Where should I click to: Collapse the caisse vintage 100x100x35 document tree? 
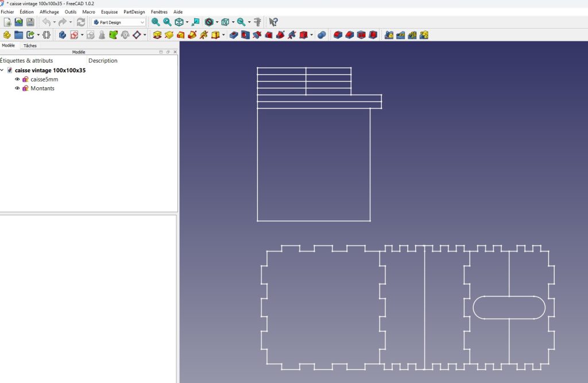click(2, 70)
